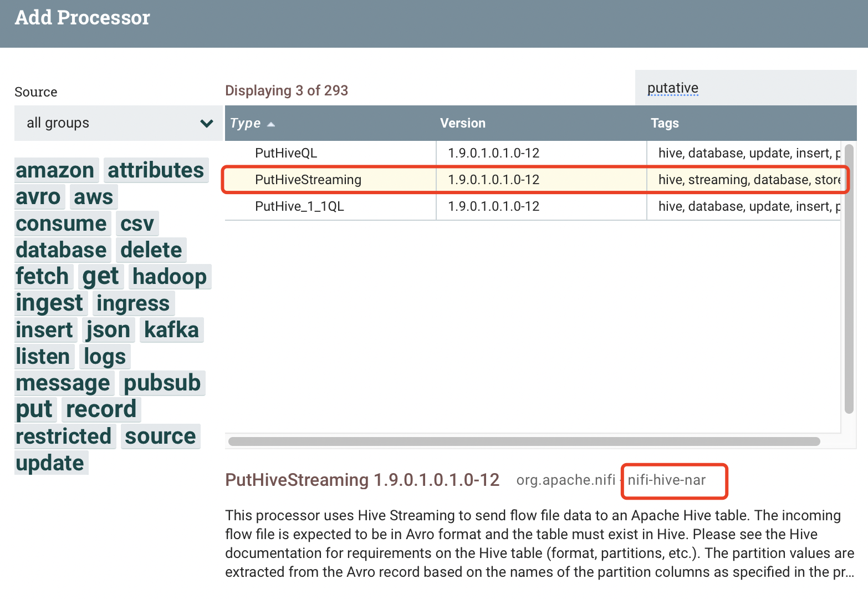Click the filter field containing 'putative'
Screen dimensions: 868x599
[746, 88]
